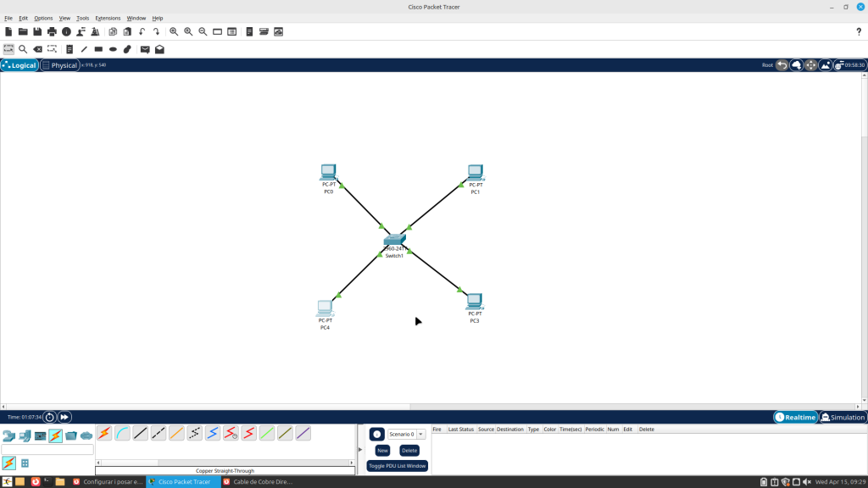The image size is (868, 488).
Task: Switch to Simulation mode
Action: [x=842, y=417]
